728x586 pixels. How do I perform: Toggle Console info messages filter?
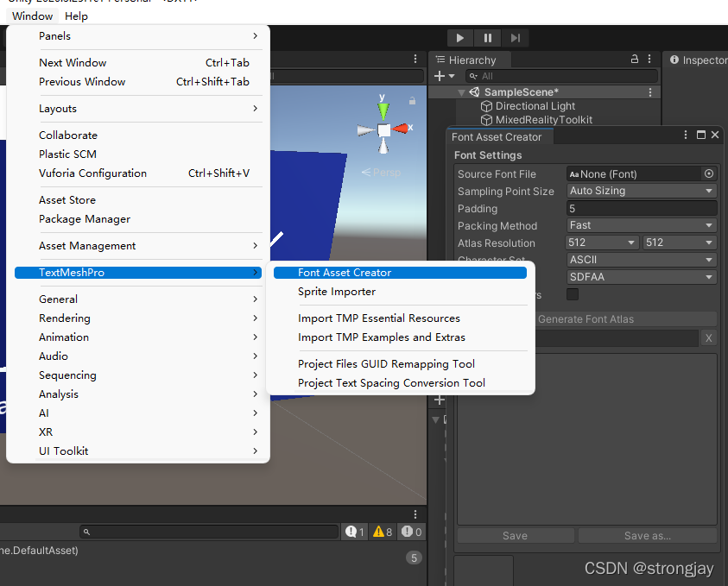tap(355, 532)
